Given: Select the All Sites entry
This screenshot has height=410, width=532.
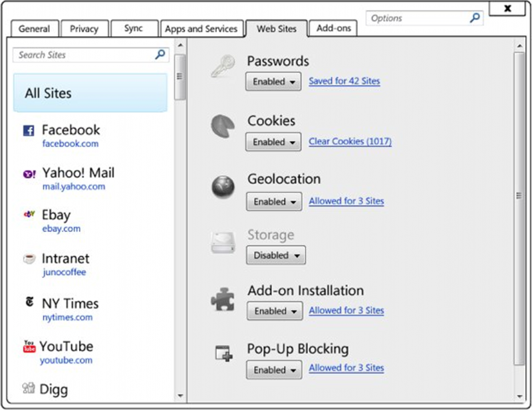Looking at the screenshot, I should point(90,93).
